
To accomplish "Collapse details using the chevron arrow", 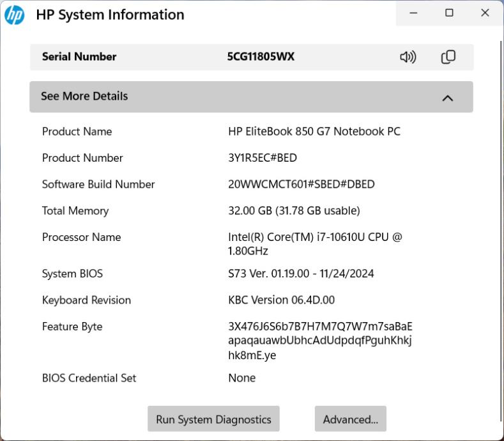I will click(448, 98).
